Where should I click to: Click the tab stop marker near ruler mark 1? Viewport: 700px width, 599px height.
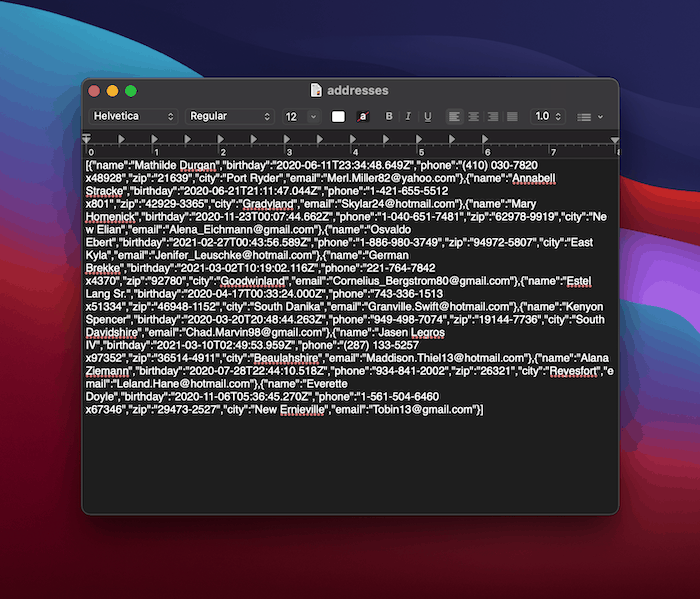(x=154, y=139)
